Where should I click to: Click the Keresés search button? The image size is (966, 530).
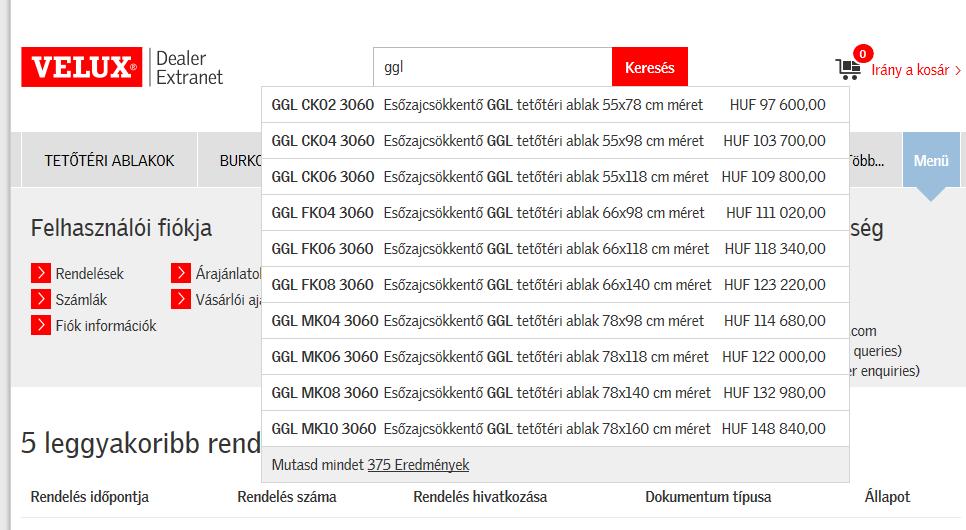coord(649,67)
